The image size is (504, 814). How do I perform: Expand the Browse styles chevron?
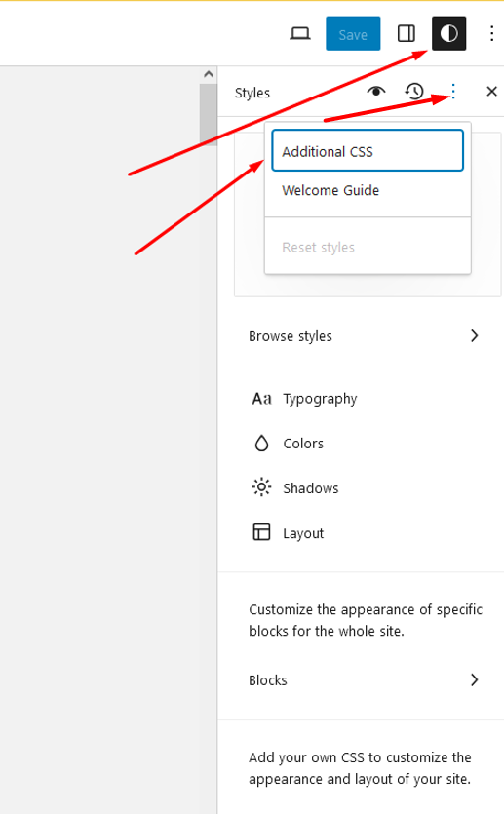(474, 336)
